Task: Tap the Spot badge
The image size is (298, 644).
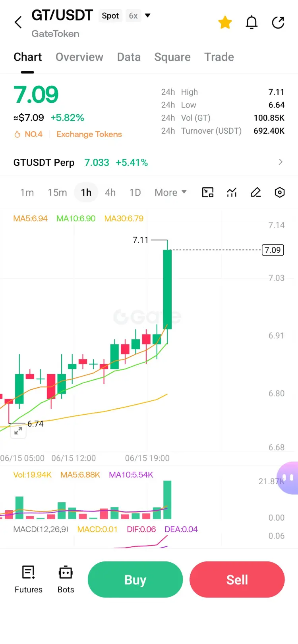Action: 110,16
